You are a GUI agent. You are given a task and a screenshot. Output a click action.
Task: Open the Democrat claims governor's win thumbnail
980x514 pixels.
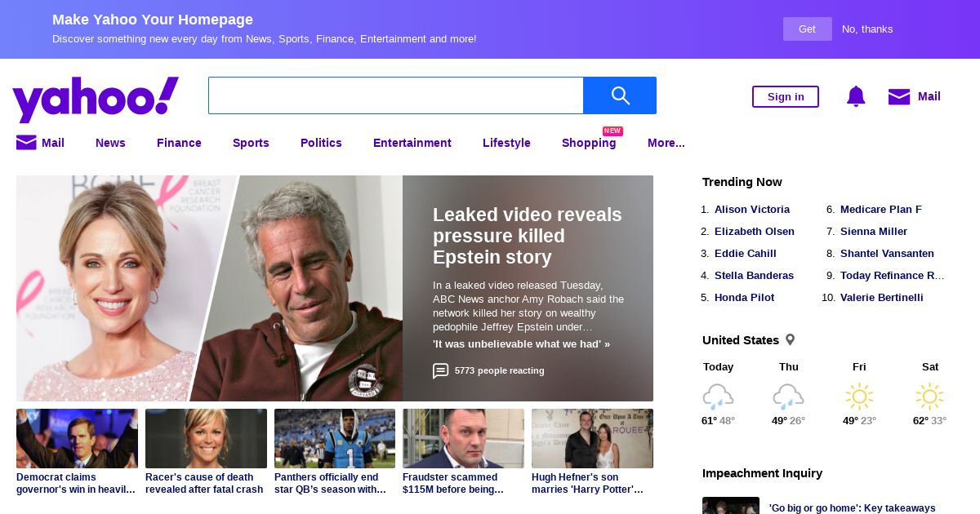tap(77, 439)
